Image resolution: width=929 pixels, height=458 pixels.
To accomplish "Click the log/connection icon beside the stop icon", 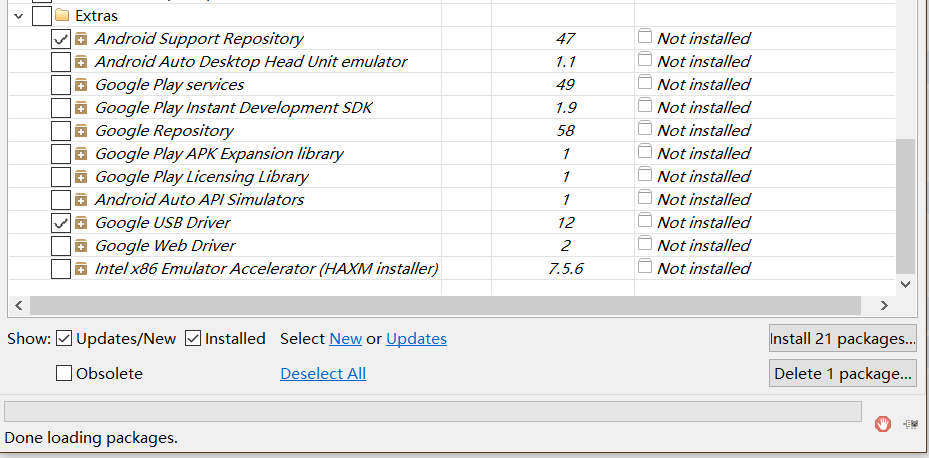I will click(x=910, y=424).
